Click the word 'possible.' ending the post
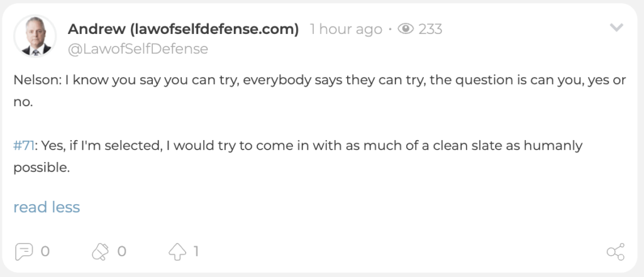 click(40, 168)
